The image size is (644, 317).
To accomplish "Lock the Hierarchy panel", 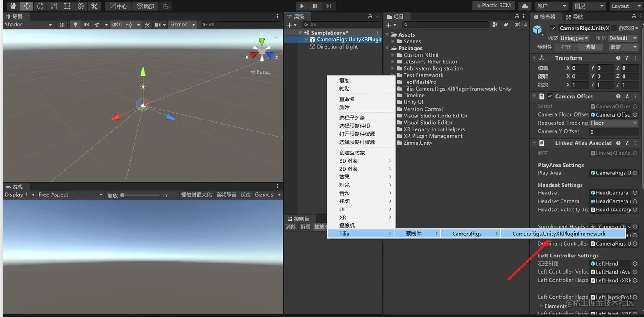I will 370,17.
